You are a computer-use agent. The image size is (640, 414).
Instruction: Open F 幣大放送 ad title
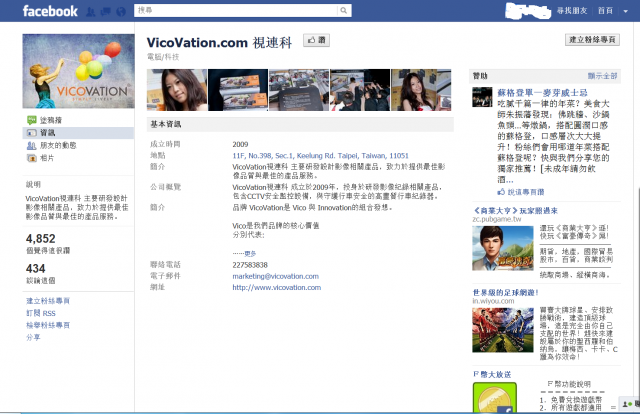coord(492,374)
